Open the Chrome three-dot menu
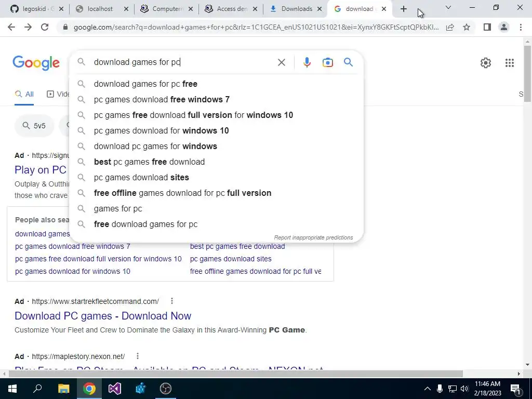 tap(521, 27)
